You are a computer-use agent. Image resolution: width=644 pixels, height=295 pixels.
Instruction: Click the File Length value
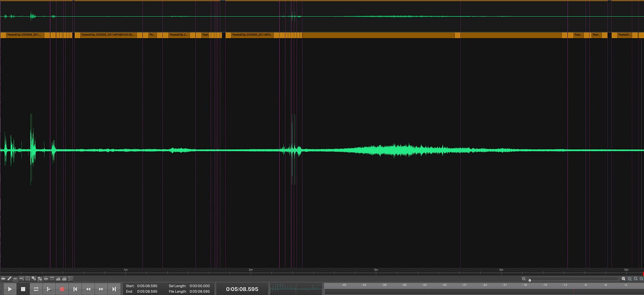pyautogui.click(x=199, y=291)
